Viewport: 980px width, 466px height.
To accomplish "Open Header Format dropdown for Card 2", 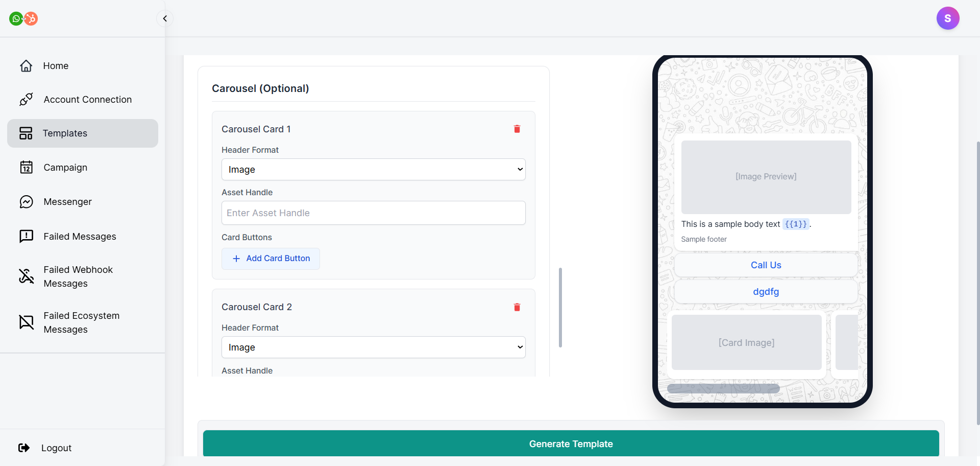I will coord(373,347).
